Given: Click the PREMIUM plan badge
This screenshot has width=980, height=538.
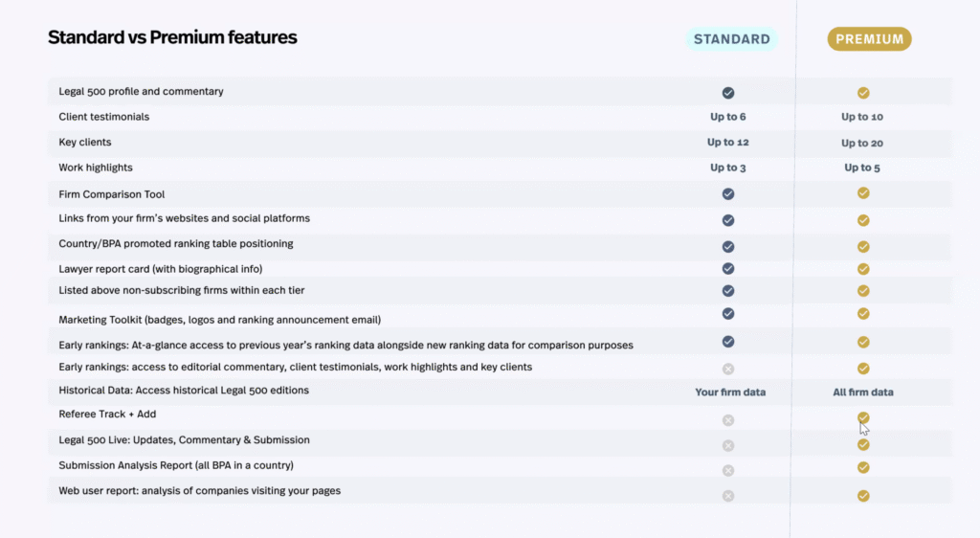Looking at the screenshot, I should tap(869, 38).
